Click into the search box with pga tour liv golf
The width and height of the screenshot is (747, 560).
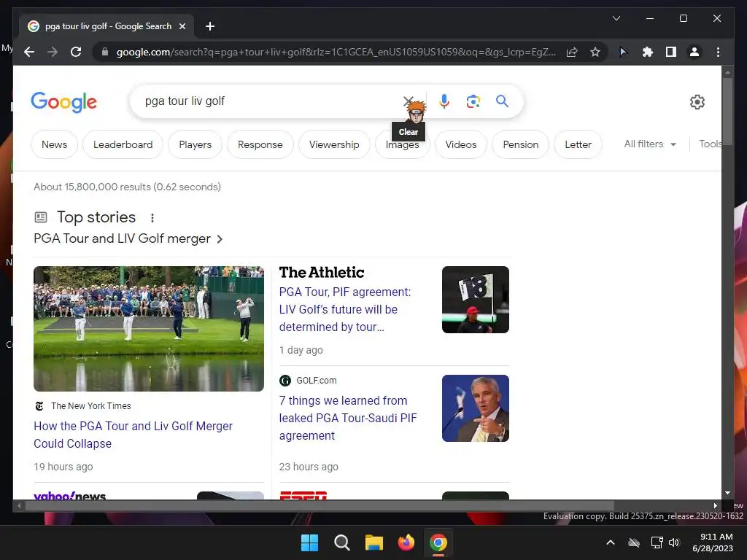pos(267,101)
